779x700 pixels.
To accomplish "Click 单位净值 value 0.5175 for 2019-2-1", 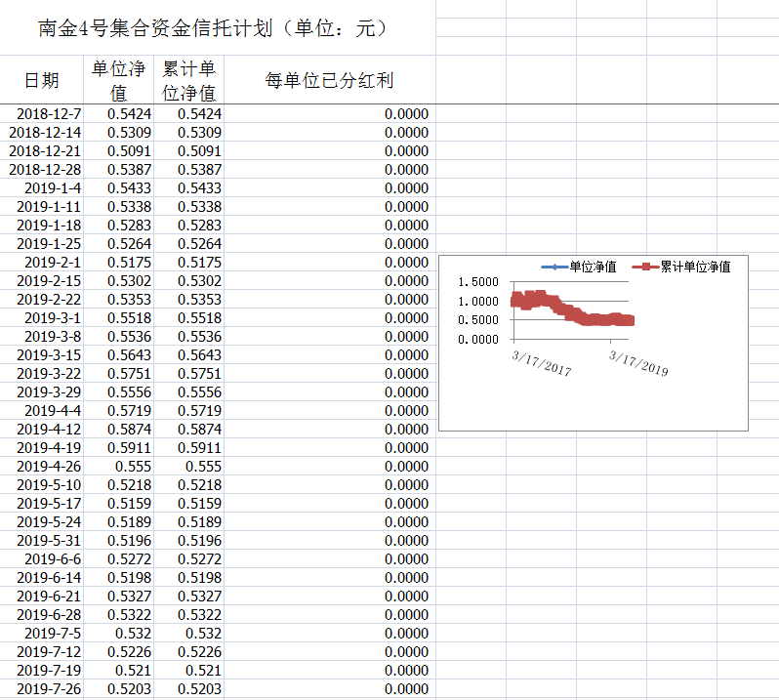I will (x=119, y=263).
